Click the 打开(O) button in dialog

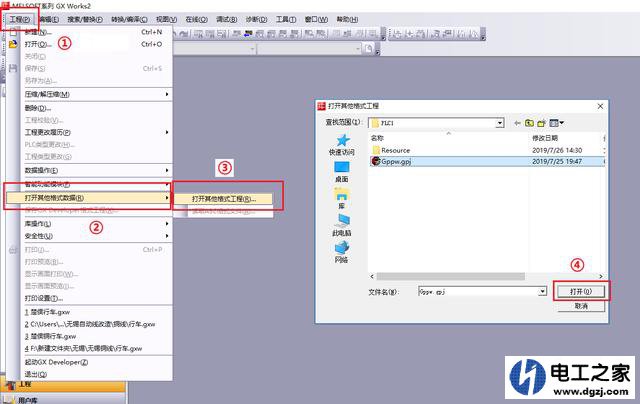pos(581,291)
